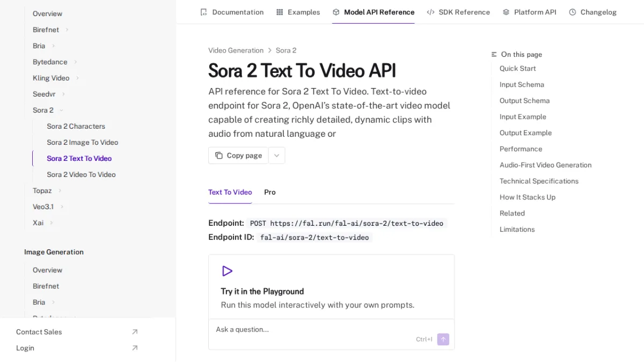Open Birefnet under Image Generation
Viewport: 644px width, 362px height.
click(46, 286)
